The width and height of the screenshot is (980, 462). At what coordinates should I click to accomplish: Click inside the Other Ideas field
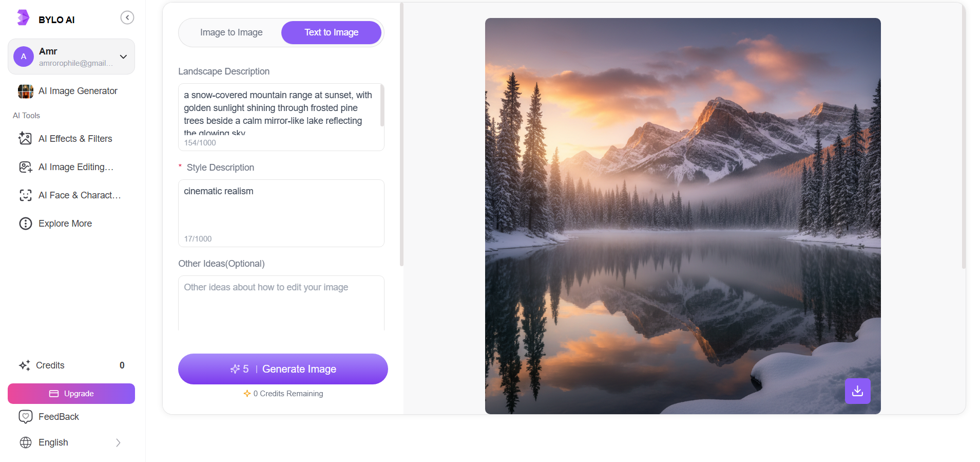click(x=280, y=303)
